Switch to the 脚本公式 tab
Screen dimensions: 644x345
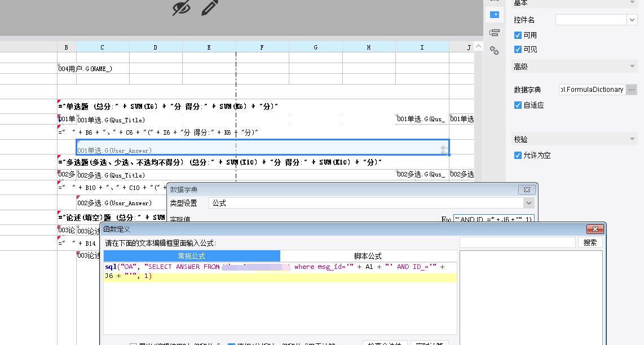tap(368, 256)
